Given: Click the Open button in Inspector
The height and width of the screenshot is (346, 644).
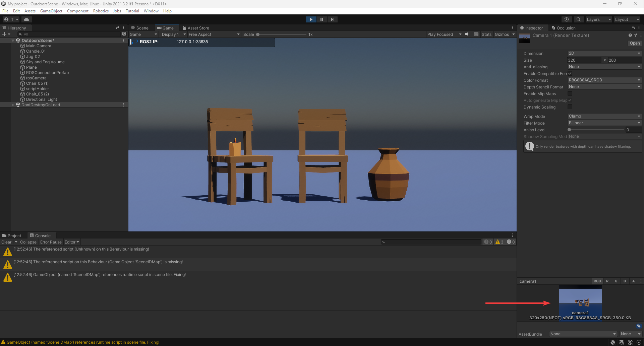Looking at the screenshot, I should coord(635,43).
